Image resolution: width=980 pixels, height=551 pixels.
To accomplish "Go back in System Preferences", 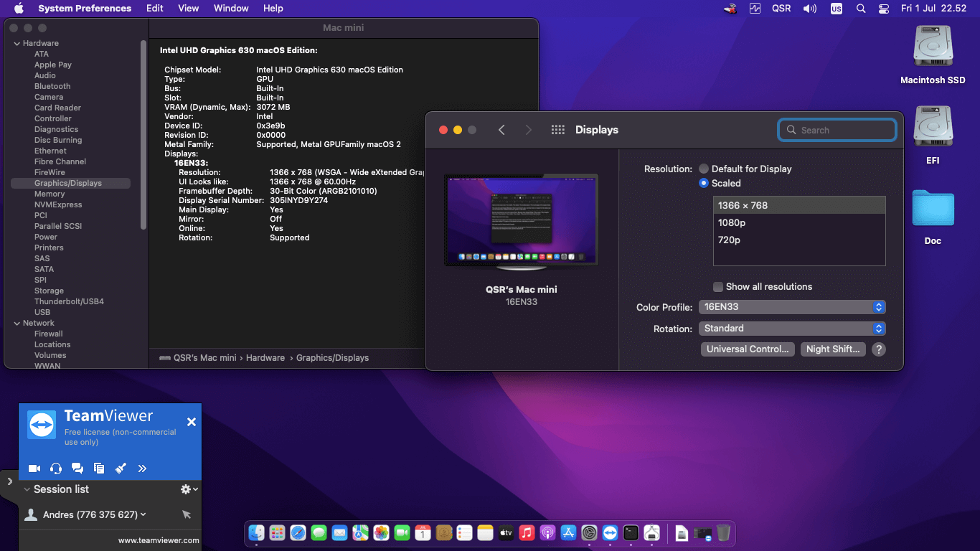I will tap(501, 130).
